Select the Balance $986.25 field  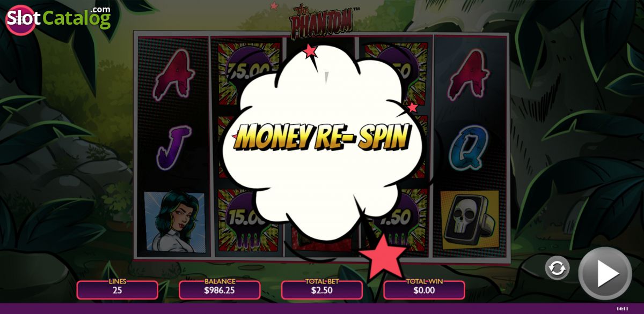click(219, 290)
